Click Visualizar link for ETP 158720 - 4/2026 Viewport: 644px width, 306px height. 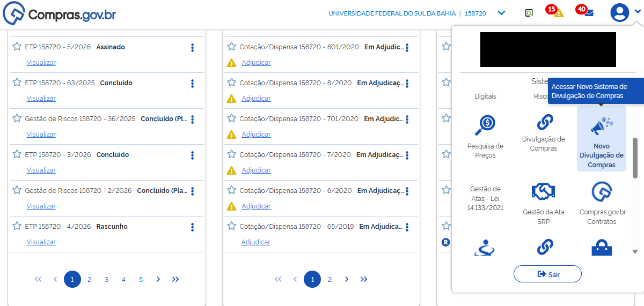[x=41, y=242]
